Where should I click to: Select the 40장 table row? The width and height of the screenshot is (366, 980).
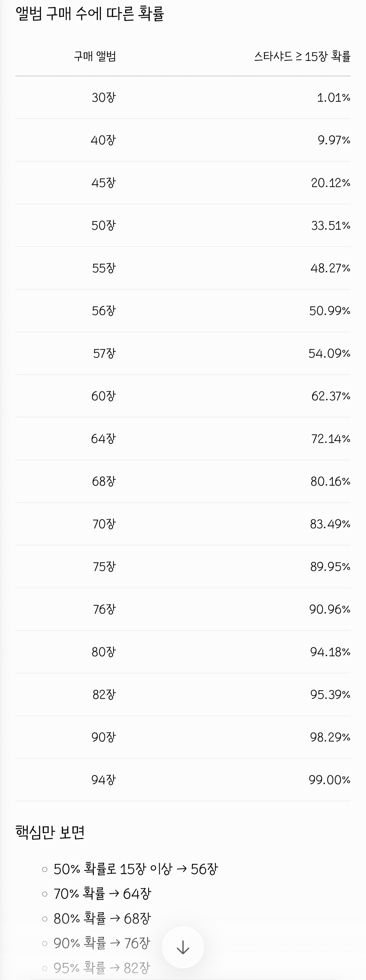tap(183, 140)
